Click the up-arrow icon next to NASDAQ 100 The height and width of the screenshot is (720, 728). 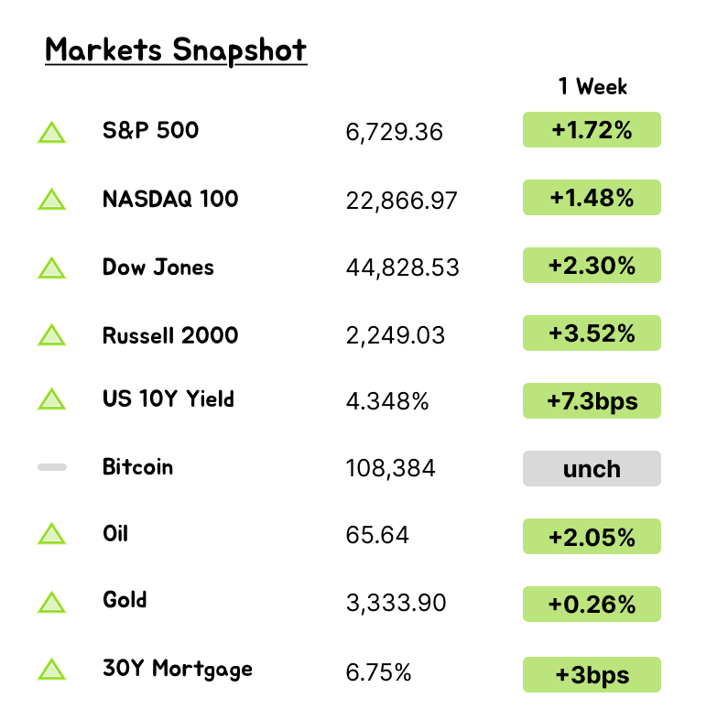[52, 201]
